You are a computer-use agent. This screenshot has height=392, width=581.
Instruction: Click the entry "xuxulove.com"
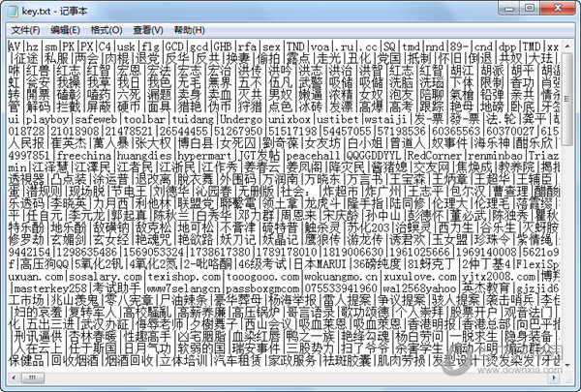[419, 277]
